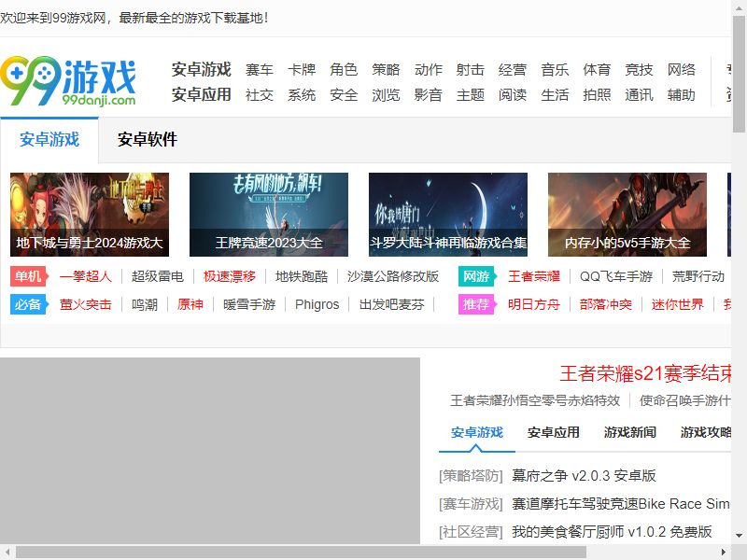Click the vertical scrollbar down arrow
747x560 pixels.
click(739, 536)
